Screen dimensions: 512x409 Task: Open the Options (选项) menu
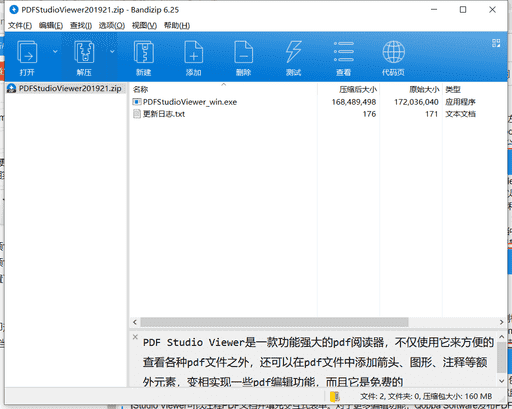pos(112,26)
